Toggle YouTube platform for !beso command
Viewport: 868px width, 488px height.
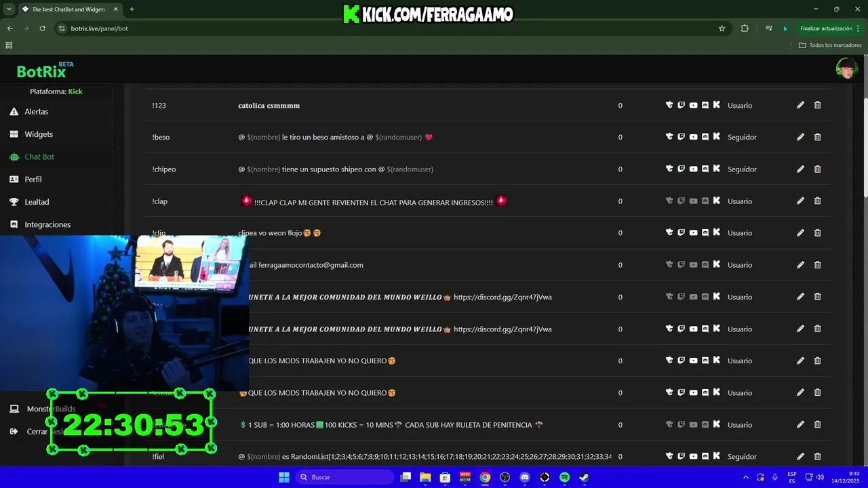coord(693,137)
